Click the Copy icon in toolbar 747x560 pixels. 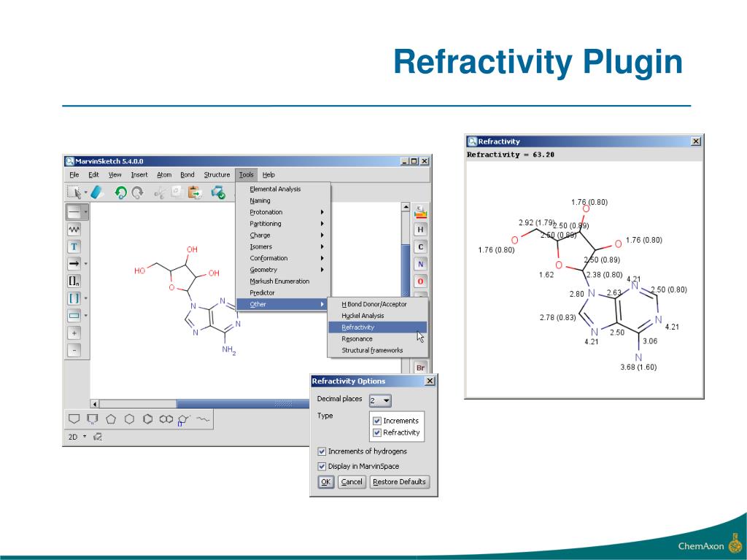pyautogui.click(x=177, y=192)
